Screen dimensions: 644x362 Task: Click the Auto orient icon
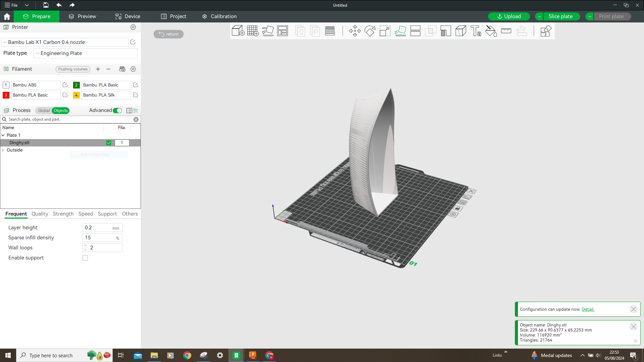(268, 31)
